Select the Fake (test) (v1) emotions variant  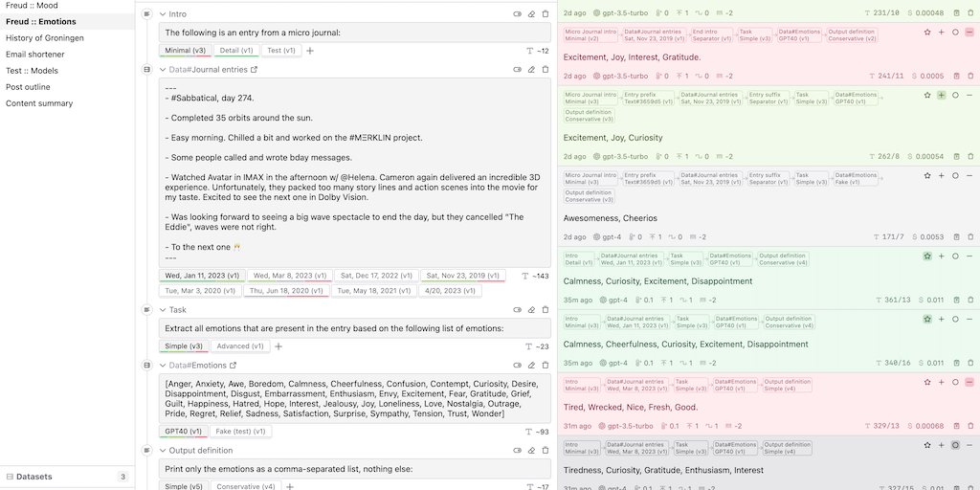tap(240, 432)
